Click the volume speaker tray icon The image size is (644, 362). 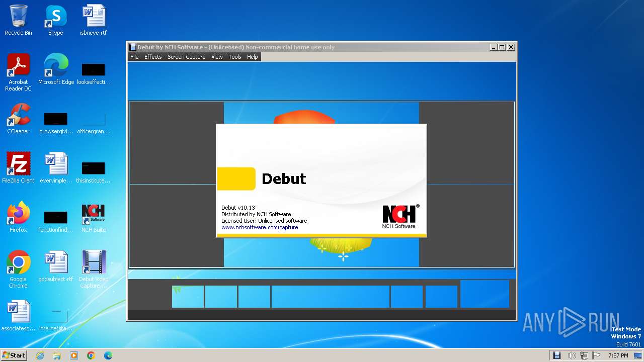coord(572,355)
